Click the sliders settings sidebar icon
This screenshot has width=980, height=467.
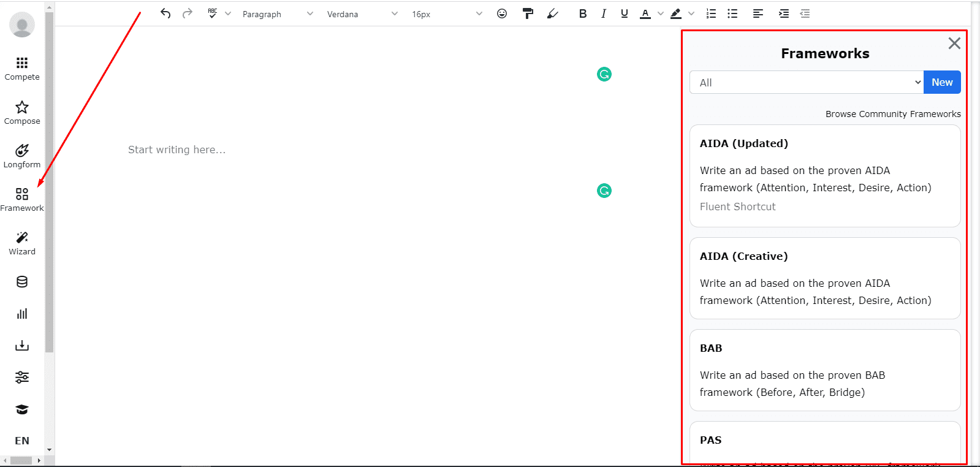pos(22,378)
